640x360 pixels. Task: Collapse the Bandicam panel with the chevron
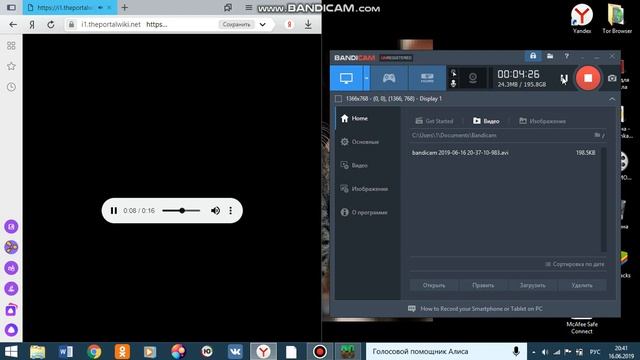pos(612,99)
